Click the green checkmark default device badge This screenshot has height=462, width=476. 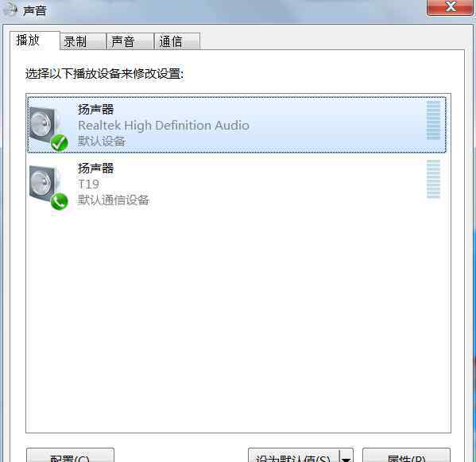[x=59, y=142]
